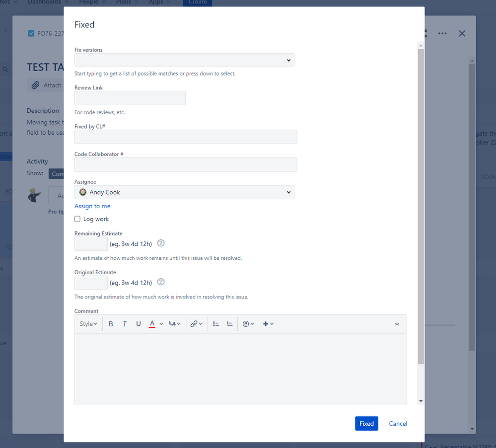Toggle italic in comment toolbar

[124, 324]
